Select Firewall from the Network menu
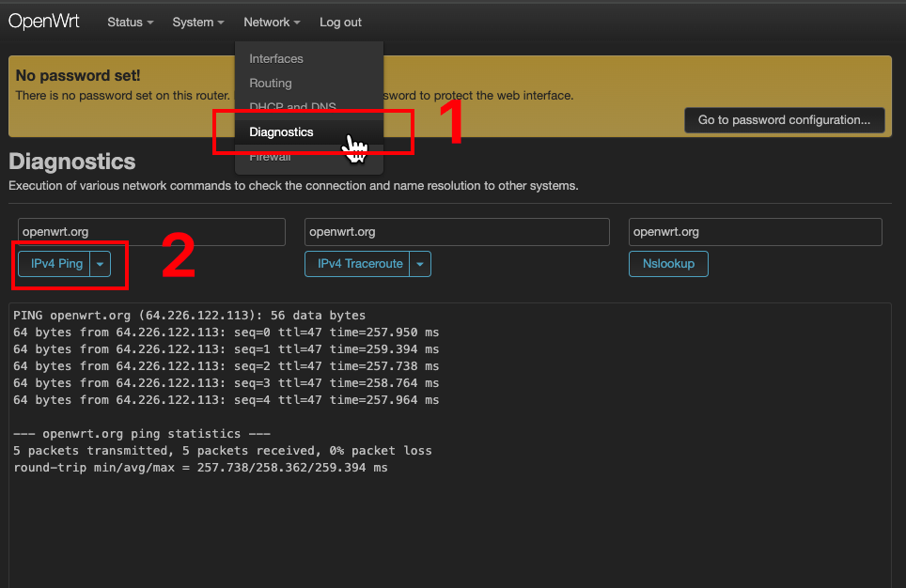The image size is (906, 588). pyautogui.click(x=270, y=156)
